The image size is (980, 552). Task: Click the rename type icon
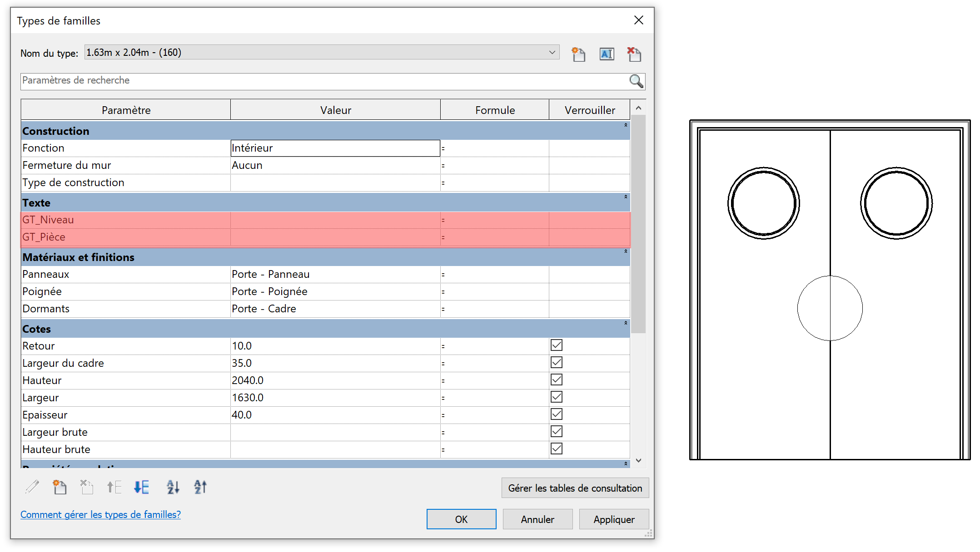(x=607, y=54)
